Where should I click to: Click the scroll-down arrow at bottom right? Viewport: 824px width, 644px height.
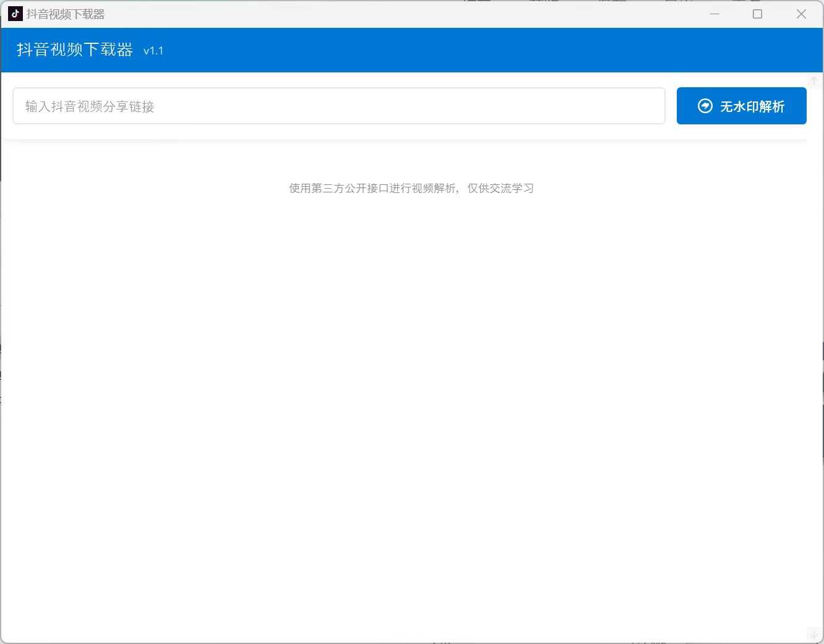[x=814, y=634]
